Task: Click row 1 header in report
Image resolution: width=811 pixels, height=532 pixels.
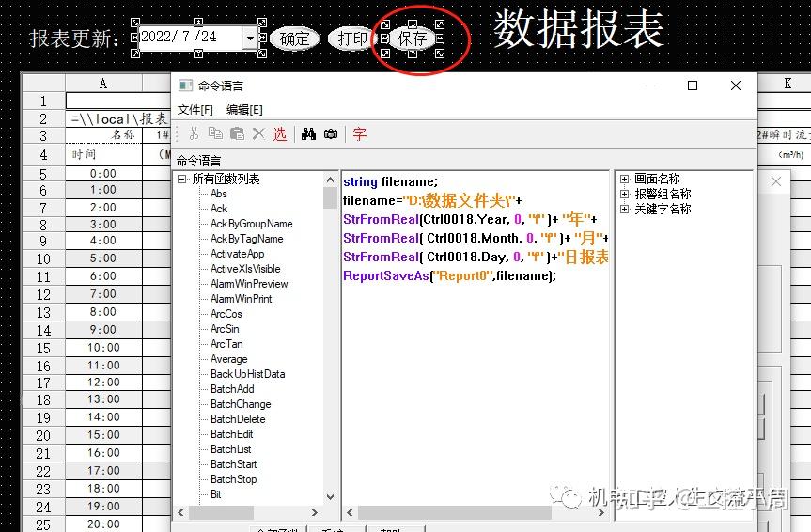Action: click(x=43, y=101)
